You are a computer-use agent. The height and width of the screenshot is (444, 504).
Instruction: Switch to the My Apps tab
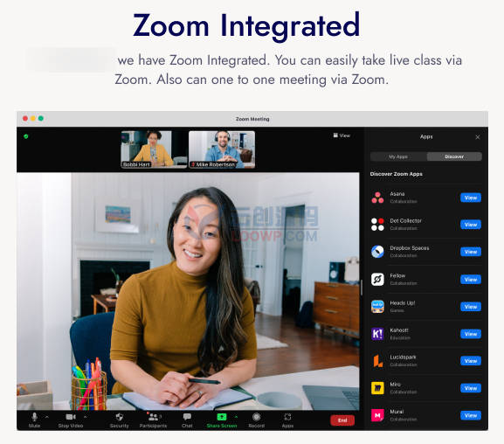click(398, 156)
